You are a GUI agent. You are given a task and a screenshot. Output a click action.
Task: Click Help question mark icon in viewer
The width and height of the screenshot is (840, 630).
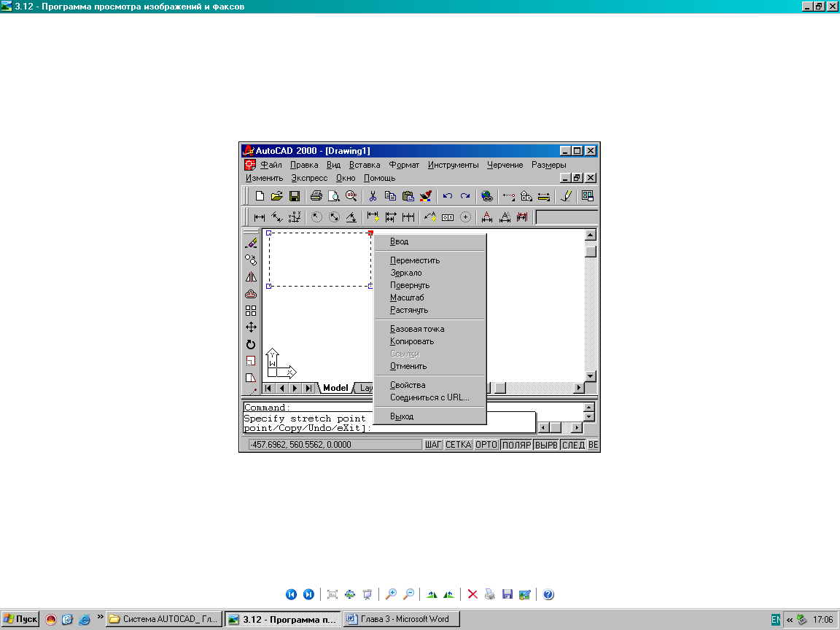click(548, 594)
